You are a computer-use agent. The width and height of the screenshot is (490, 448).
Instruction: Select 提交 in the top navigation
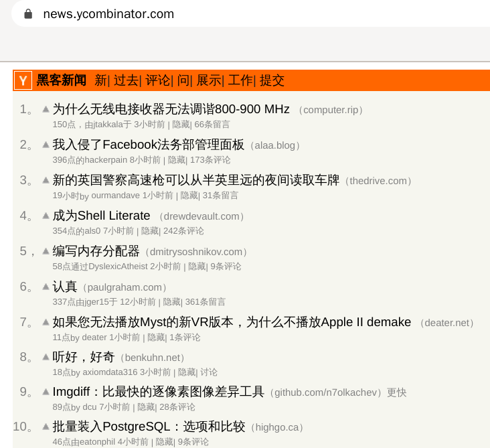pos(272,80)
